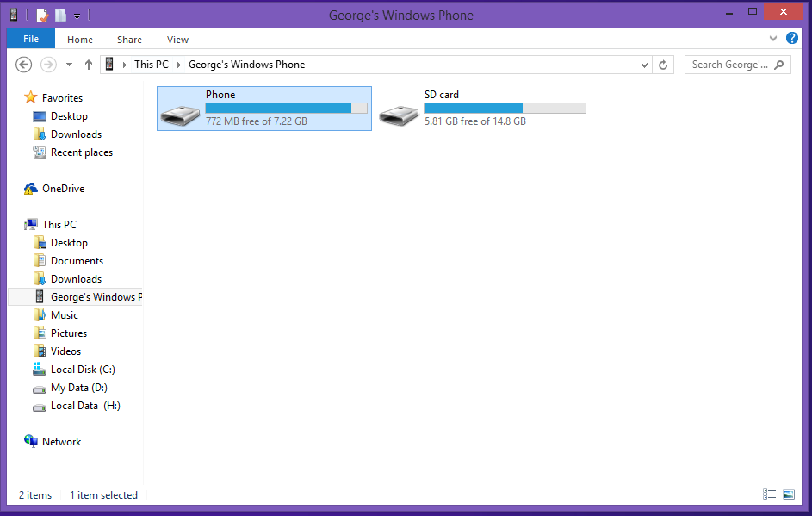This screenshot has width=812, height=516.
Task: Open the File menu tab
Action: (x=30, y=39)
